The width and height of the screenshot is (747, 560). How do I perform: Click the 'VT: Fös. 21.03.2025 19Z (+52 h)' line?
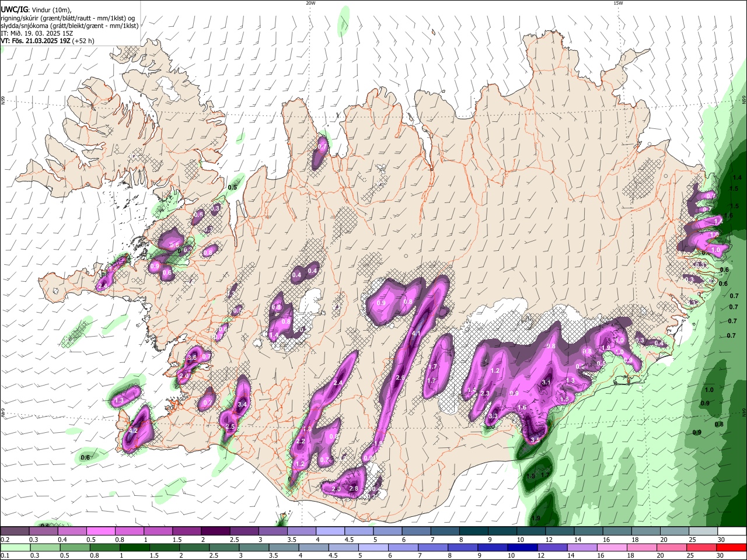click(47, 41)
